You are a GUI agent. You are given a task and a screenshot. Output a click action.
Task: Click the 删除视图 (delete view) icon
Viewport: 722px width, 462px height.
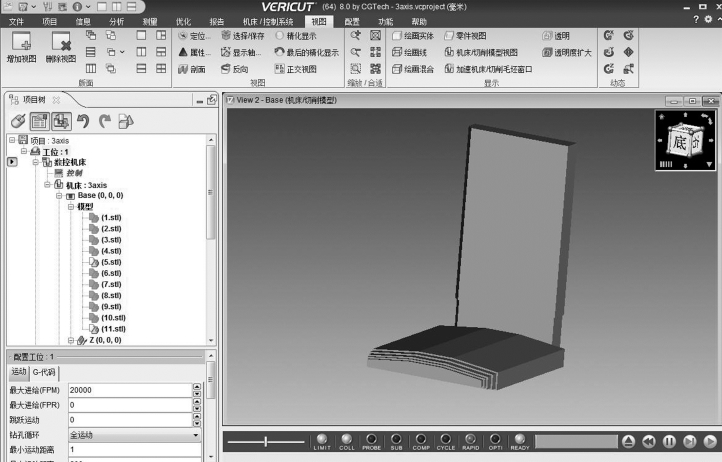tap(61, 43)
